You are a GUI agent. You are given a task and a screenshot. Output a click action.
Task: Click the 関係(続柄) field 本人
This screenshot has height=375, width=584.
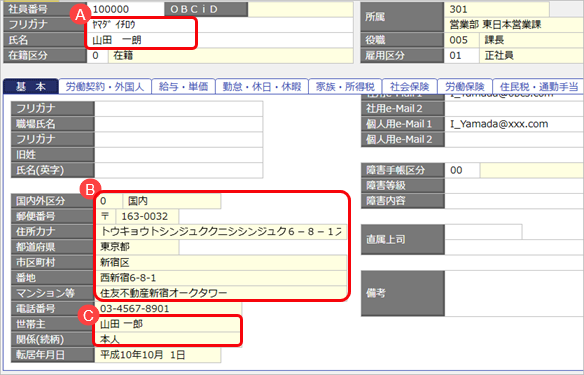point(168,339)
